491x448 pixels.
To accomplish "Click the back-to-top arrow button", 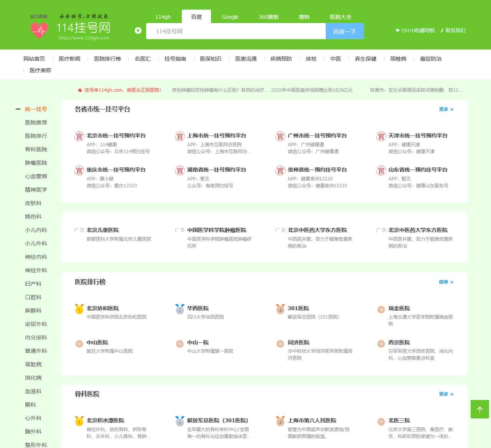I will click(x=480, y=409).
